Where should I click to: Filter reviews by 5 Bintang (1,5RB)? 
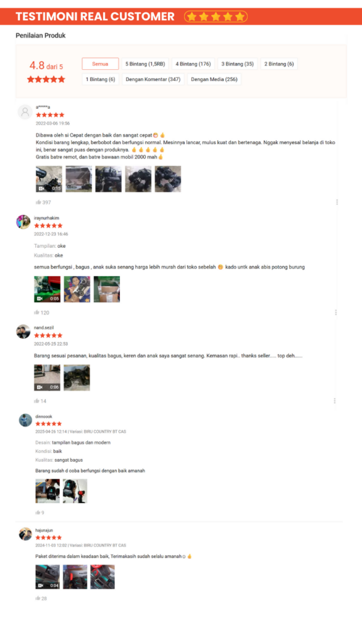point(145,64)
